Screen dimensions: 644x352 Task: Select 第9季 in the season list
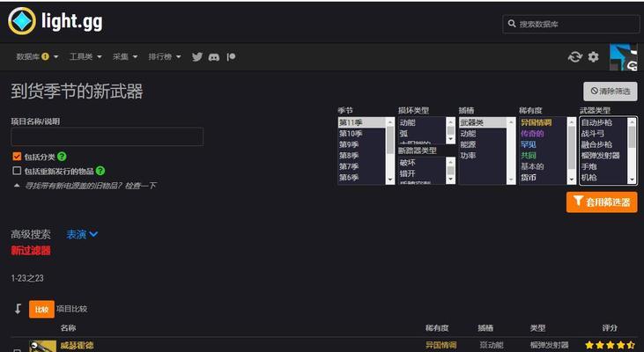pyautogui.click(x=361, y=145)
